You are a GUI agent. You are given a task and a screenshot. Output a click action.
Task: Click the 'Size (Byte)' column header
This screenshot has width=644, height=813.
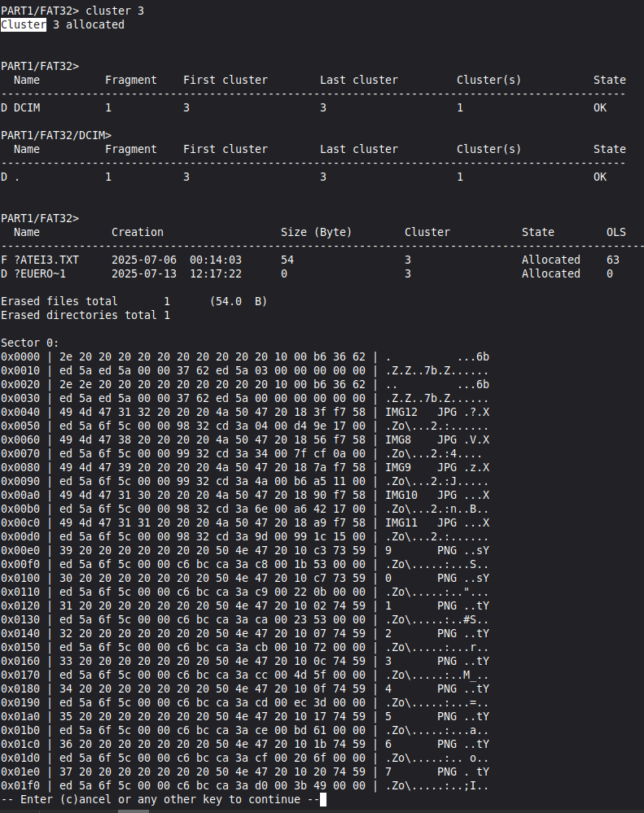click(316, 232)
